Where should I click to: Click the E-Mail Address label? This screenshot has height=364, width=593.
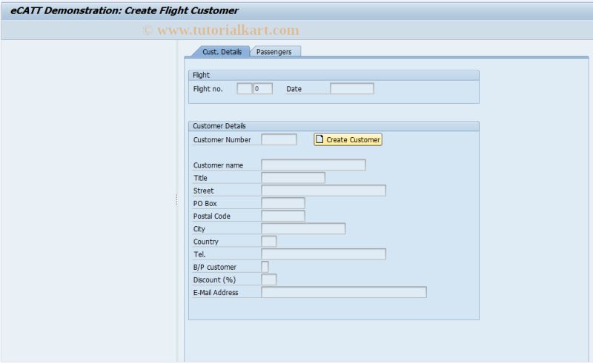216,293
